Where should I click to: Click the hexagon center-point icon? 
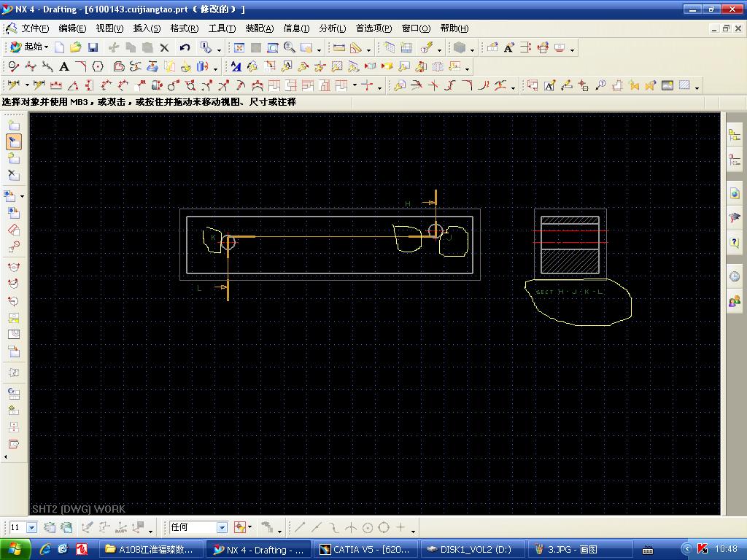pyautogui.click(x=98, y=66)
